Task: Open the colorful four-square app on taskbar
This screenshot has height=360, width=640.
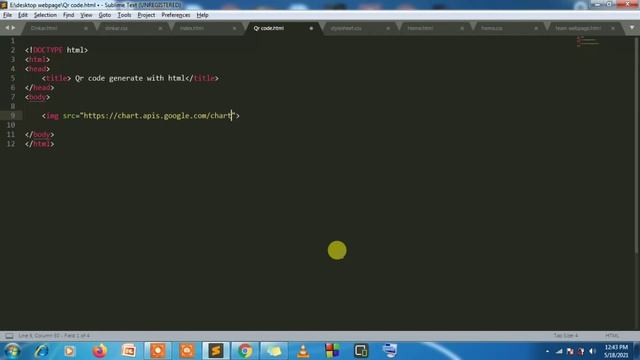Action: [332, 351]
